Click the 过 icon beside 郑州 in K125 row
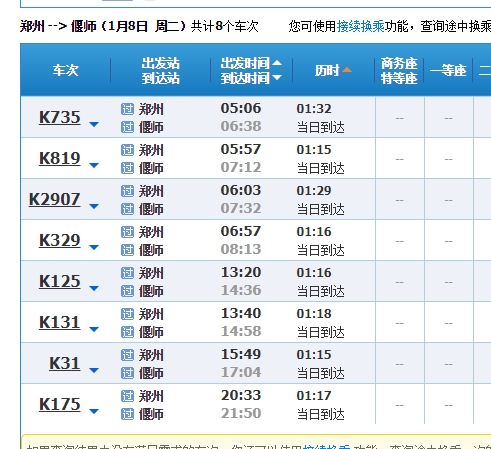This screenshot has height=449, width=491. 127,273
